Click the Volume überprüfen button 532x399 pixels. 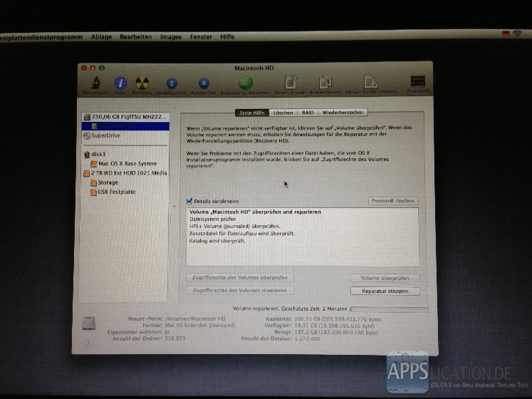coord(385,278)
